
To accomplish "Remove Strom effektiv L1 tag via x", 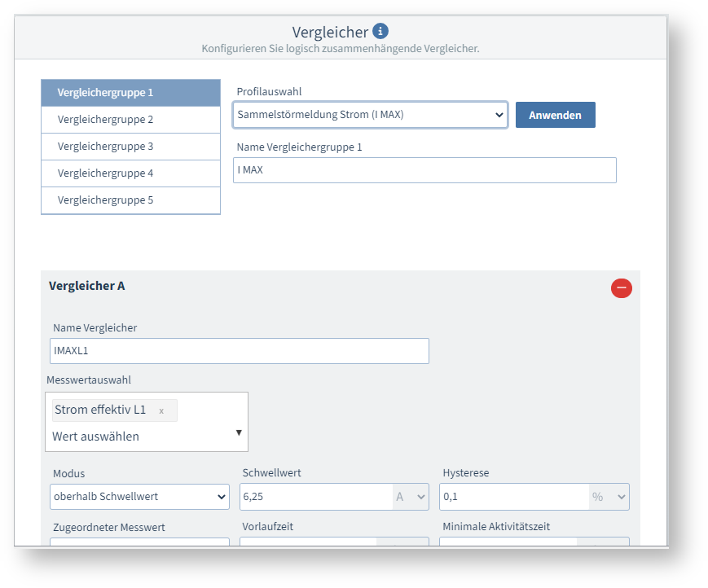I will click(161, 410).
